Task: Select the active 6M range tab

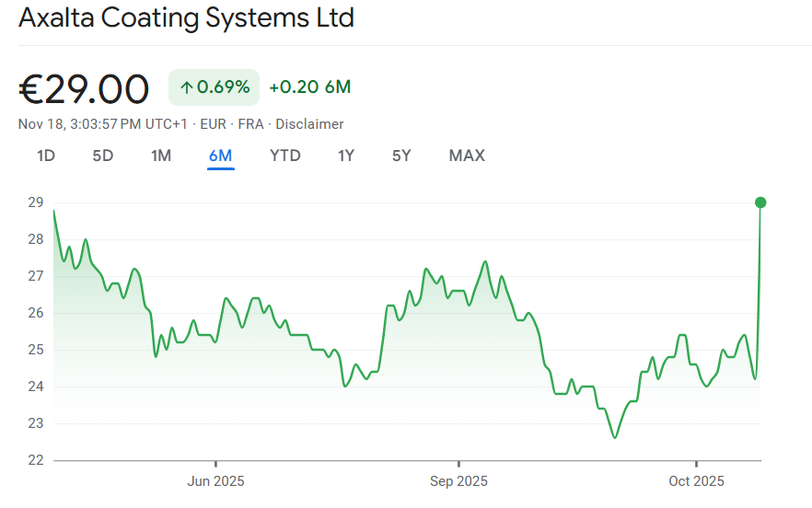Action: (x=221, y=156)
